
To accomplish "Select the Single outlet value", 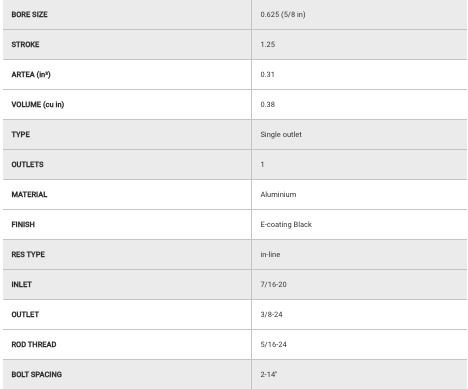I will click(281, 134).
